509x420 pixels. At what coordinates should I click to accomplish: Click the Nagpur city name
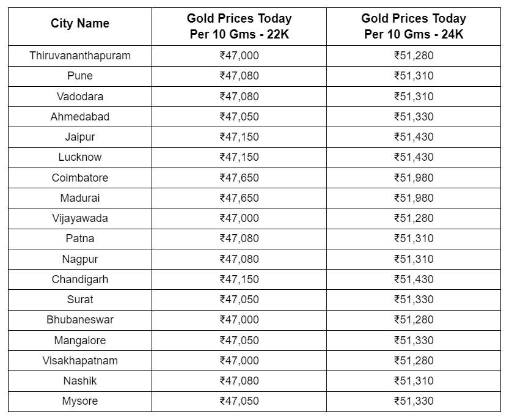(80, 259)
